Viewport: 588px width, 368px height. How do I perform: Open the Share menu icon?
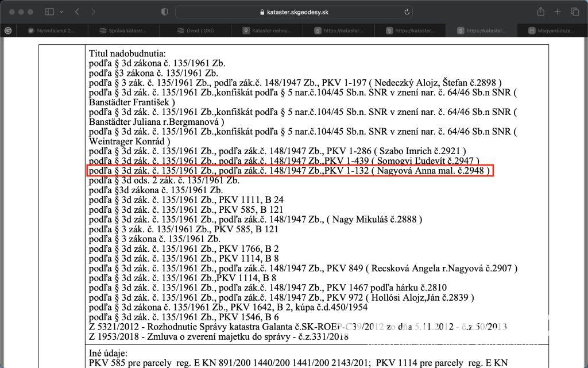pos(540,11)
